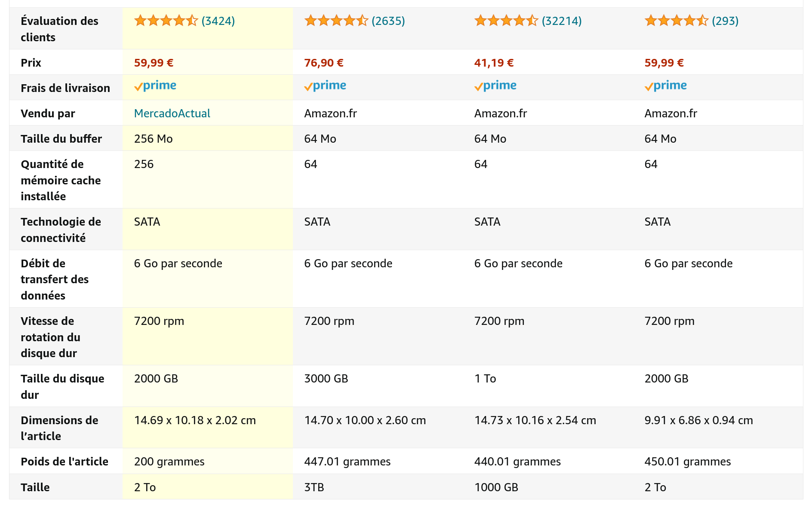Click the 3000 GB disk size value
This screenshot has height=511, width=812.
pos(326,379)
